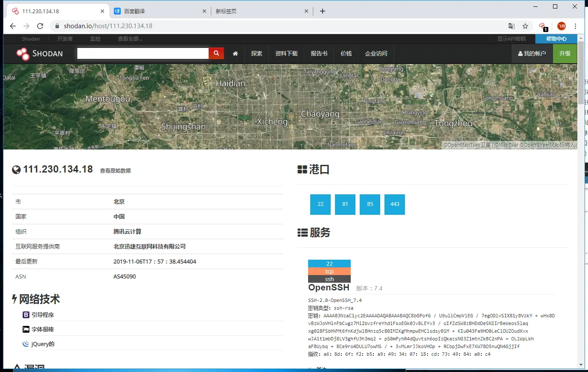This screenshot has width=588, height=372.
Task: Close the 111.230.134.18 tab
Action: pyautogui.click(x=102, y=11)
